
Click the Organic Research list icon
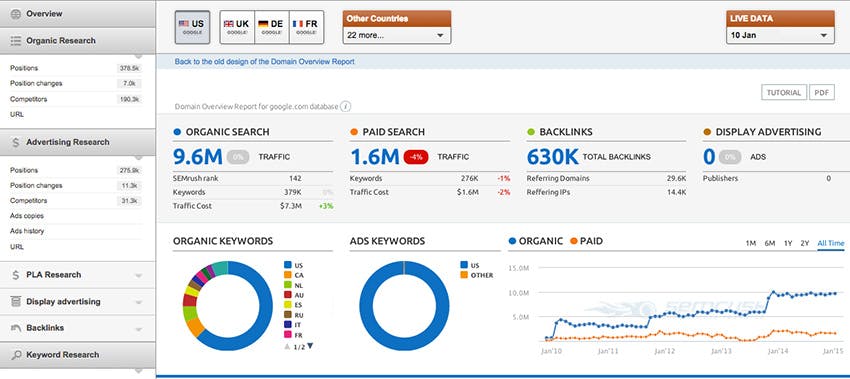pyautogui.click(x=16, y=41)
